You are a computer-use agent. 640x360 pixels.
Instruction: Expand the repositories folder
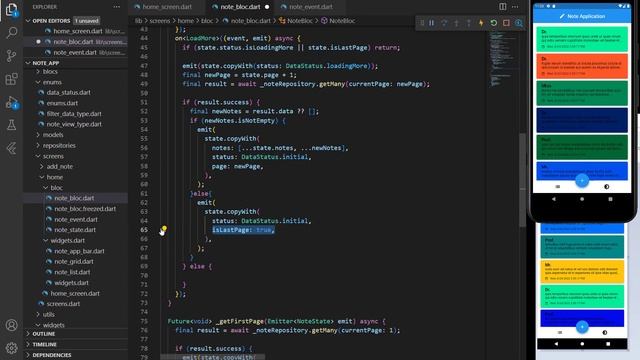59,145
